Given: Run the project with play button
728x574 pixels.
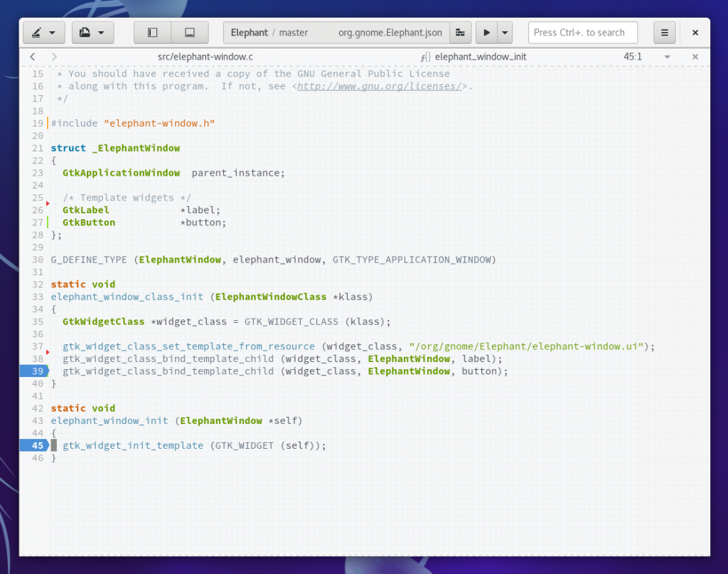Looking at the screenshot, I should coord(486,33).
